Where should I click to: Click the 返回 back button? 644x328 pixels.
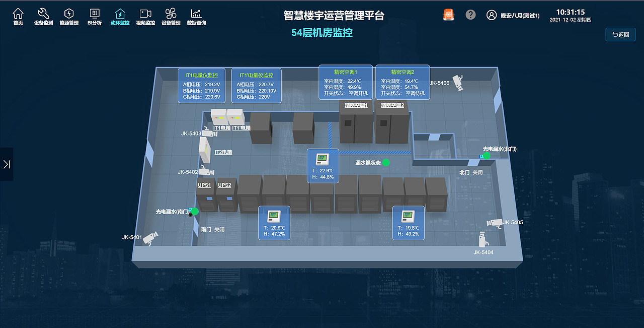coord(620,35)
